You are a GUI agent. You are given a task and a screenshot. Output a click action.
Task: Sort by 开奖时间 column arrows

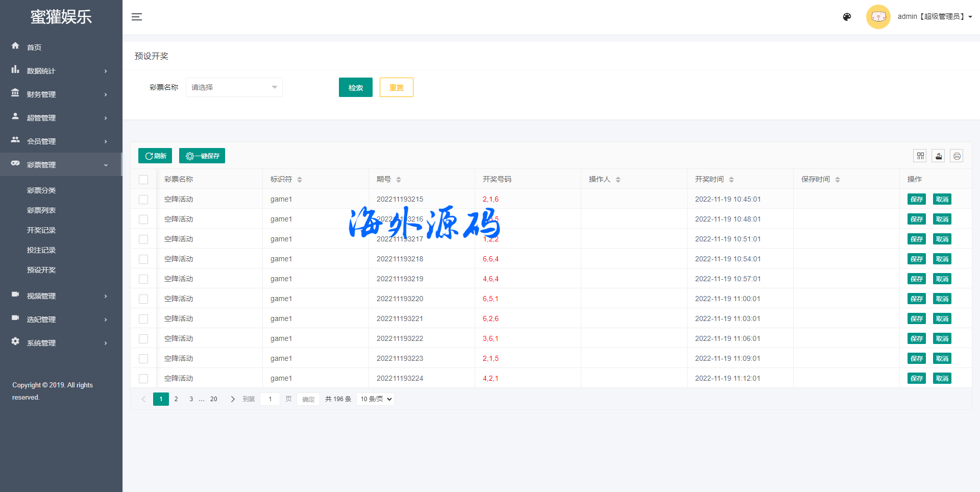731,180
